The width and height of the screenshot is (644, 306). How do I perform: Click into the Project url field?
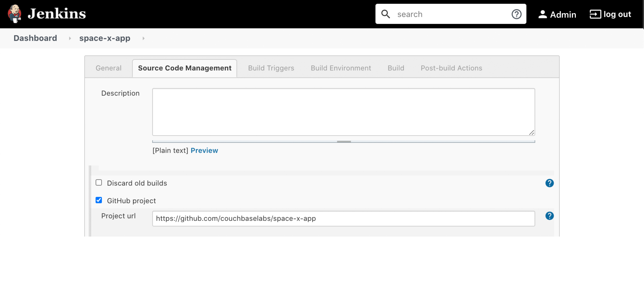[x=343, y=218]
